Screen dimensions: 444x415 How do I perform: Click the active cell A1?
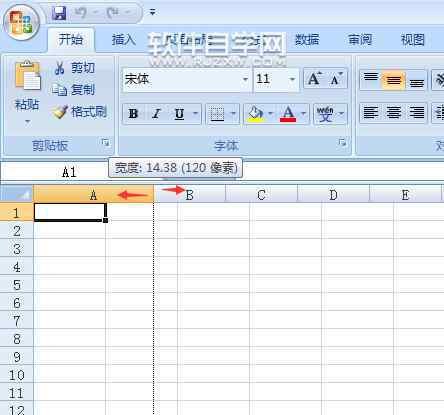tap(70, 212)
